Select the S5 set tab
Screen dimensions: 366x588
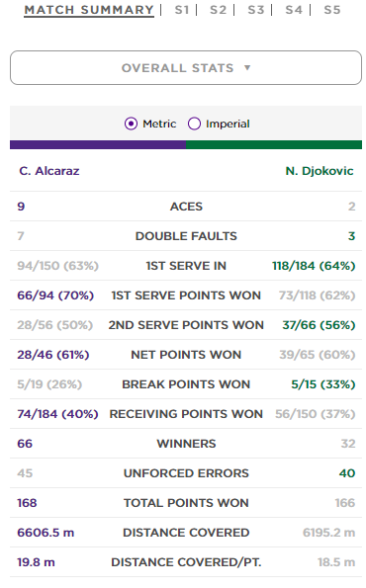(x=332, y=10)
